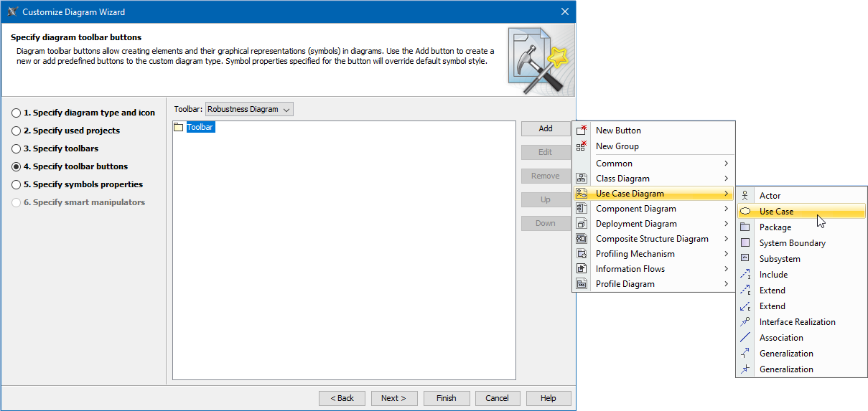Select the Actor stick-figure icon
868x411 pixels.
(x=745, y=196)
